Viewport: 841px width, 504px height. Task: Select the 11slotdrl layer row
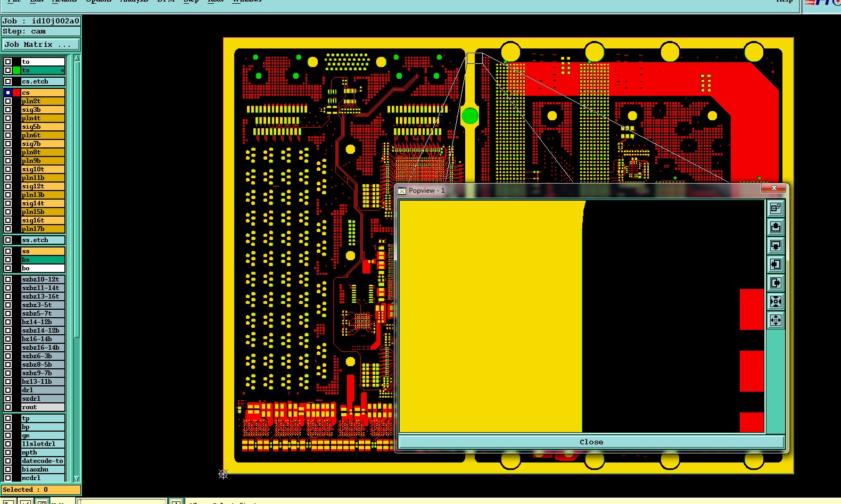tap(43, 444)
